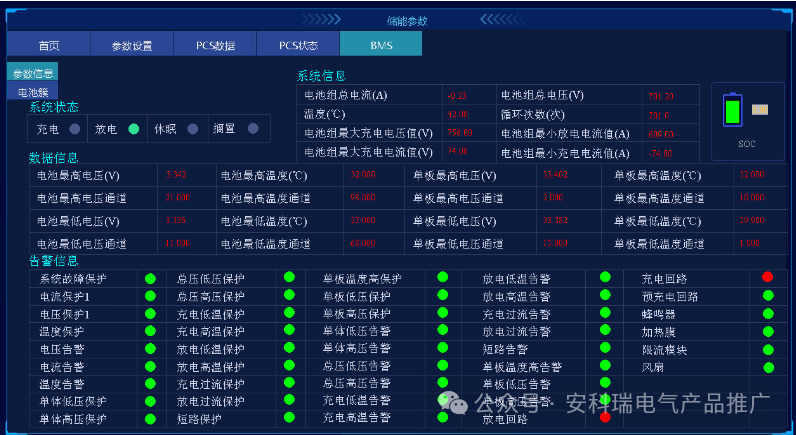
Task: Click the 电池最高电压通道 value 21.000
Action: [x=178, y=197]
